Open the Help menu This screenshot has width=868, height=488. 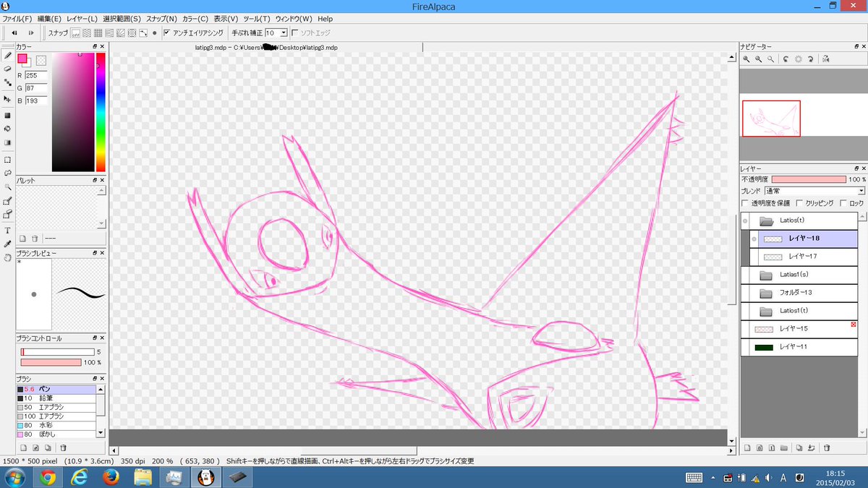coord(325,18)
